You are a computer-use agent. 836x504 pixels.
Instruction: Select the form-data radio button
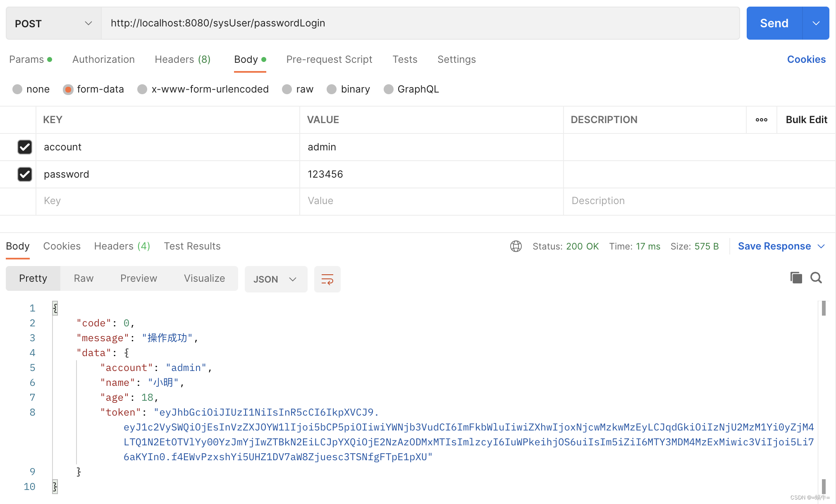pos(68,89)
